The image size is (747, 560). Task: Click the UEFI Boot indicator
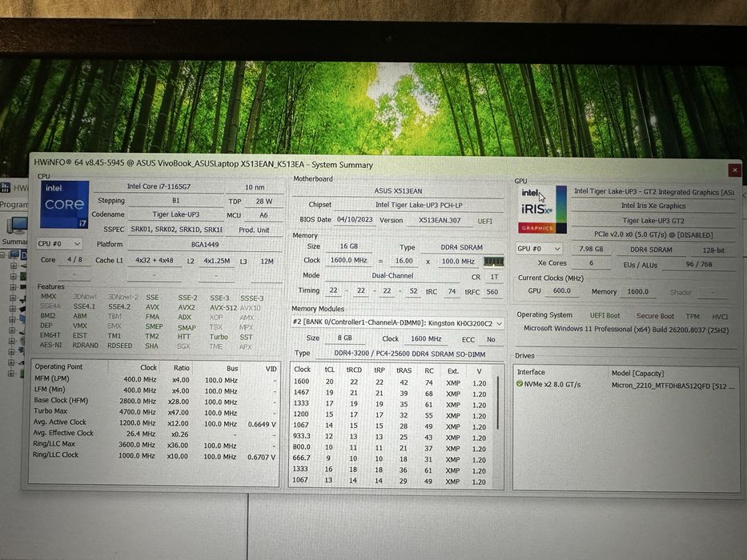(605, 315)
